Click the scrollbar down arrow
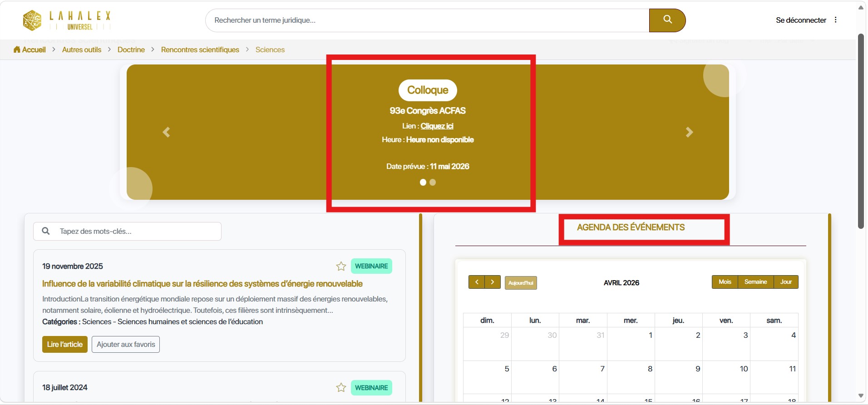This screenshot has width=868, height=405. (x=861, y=396)
